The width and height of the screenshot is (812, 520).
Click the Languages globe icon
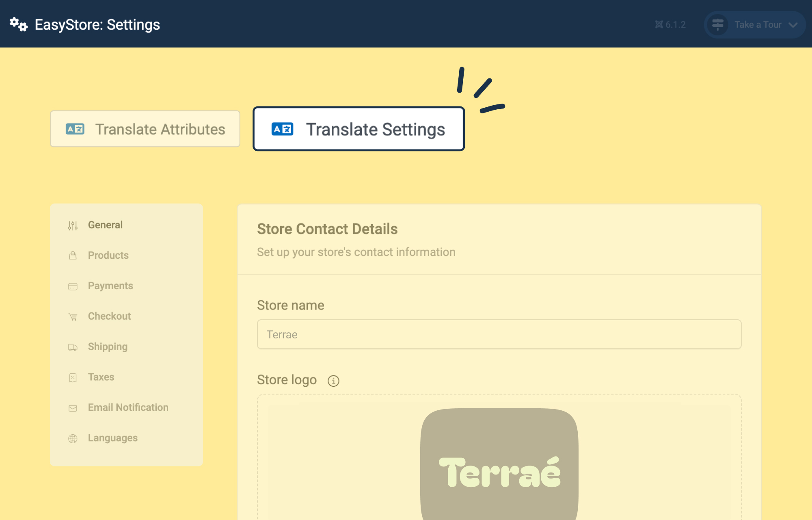pos(73,439)
